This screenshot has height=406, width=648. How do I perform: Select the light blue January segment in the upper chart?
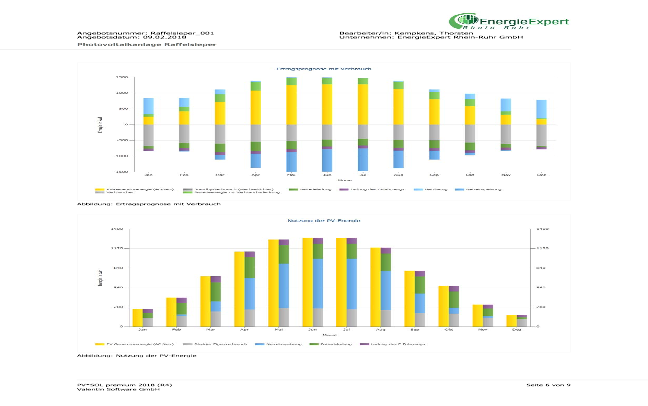click(148, 106)
